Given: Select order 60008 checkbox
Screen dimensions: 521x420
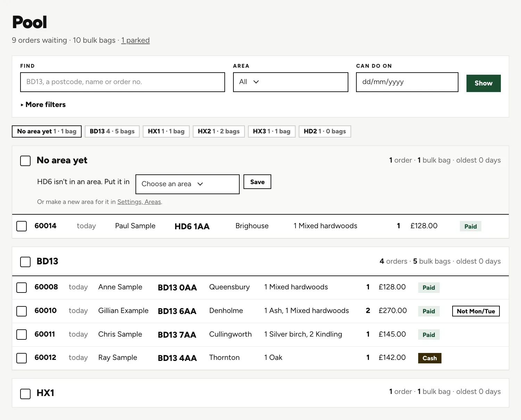Looking at the screenshot, I should (22, 288).
